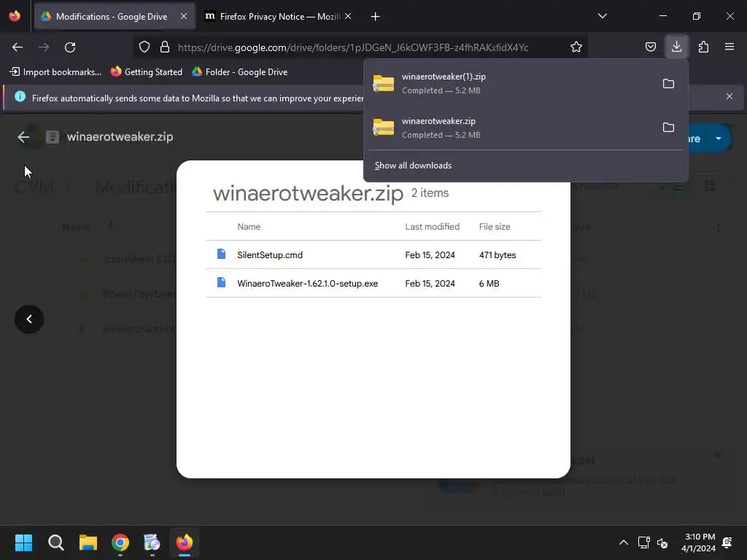The width and height of the screenshot is (747, 560).
Task: Show winaerotweaker(1).zip in its folder
Action: tap(668, 83)
